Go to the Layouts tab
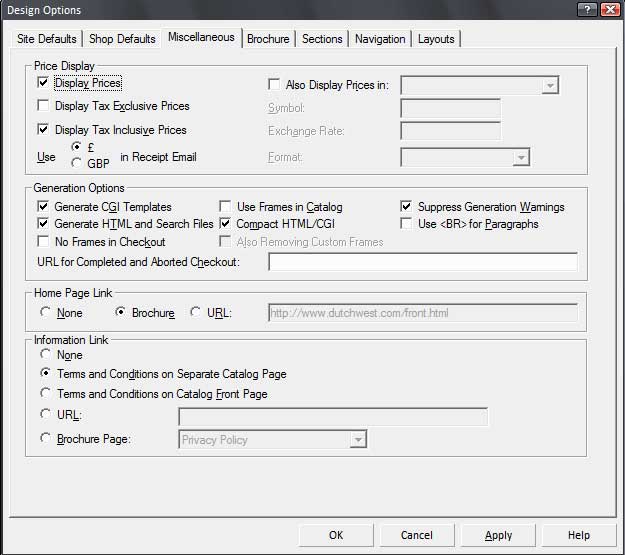 click(435, 39)
